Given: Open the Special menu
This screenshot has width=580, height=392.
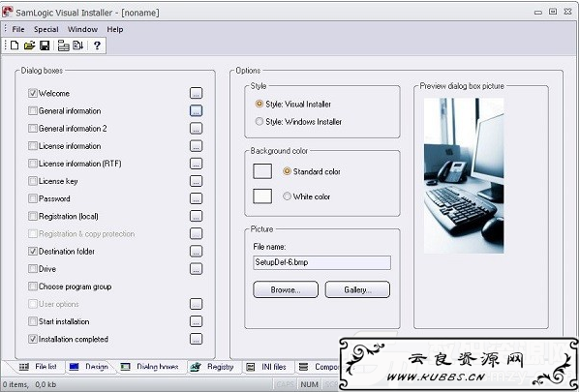Looking at the screenshot, I should (46, 29).
